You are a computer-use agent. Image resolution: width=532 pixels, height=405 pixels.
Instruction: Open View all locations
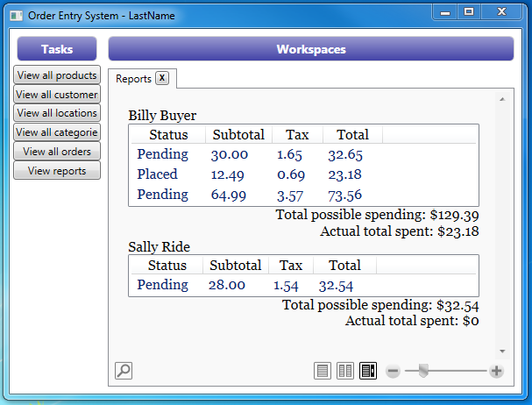pos(57,113)
